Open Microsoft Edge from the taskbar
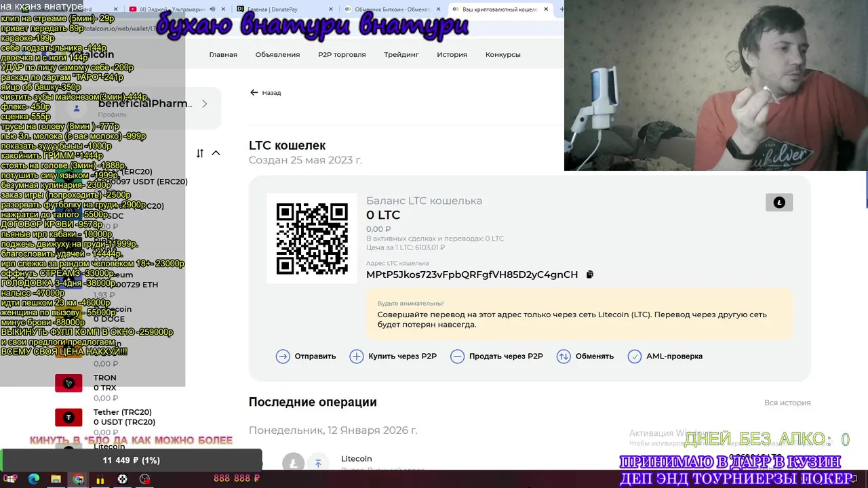Screen dimensions: 868x488 coord(34,479)
